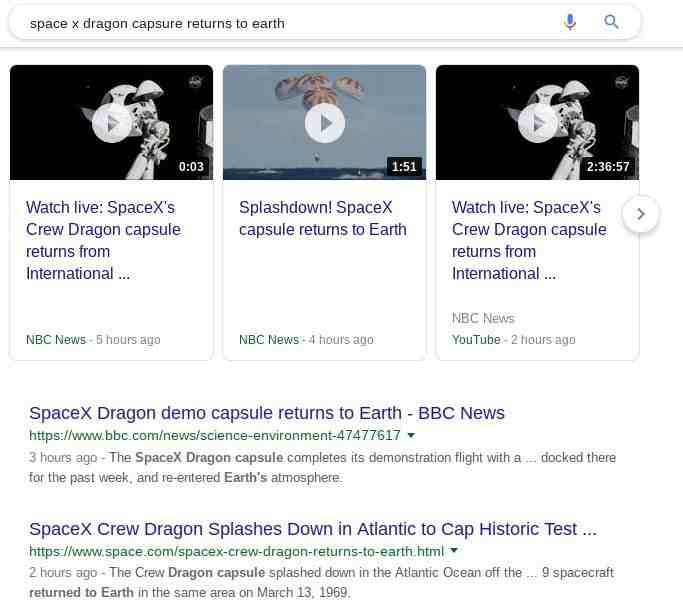Image resolution: width=683 pixels, height=604 pixels.
Task: Open 'SpaceX Crew Dragon Splashes Down' result
Action: (x=313, y=529)
